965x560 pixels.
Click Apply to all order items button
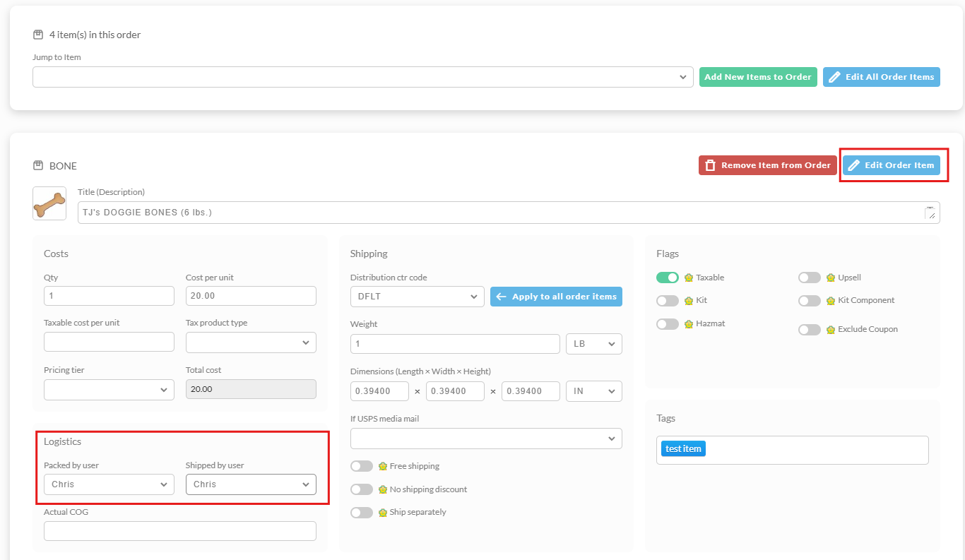pyautogui.click(x=556, y=297)
